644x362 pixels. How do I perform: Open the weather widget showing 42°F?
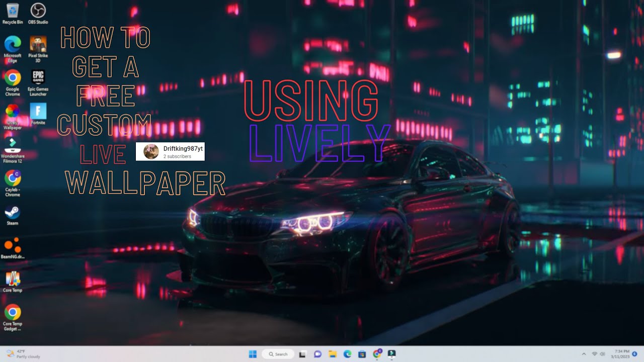24,354
